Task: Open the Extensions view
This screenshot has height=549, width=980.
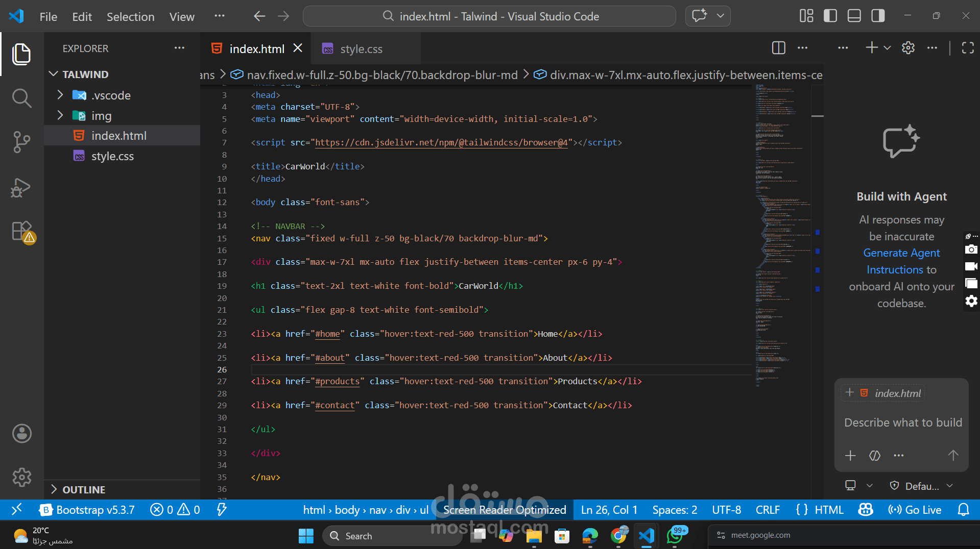Action: pyautogui.click(x=22, y=232)
